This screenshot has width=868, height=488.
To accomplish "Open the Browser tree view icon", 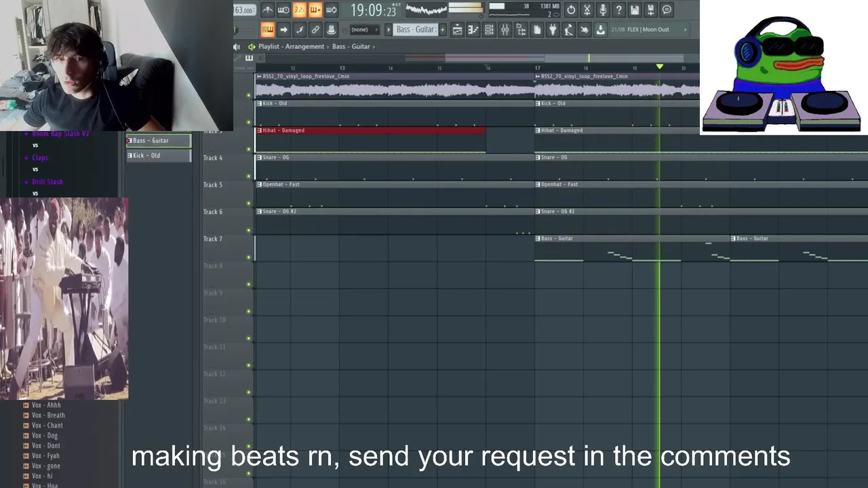I will (521, 30).
